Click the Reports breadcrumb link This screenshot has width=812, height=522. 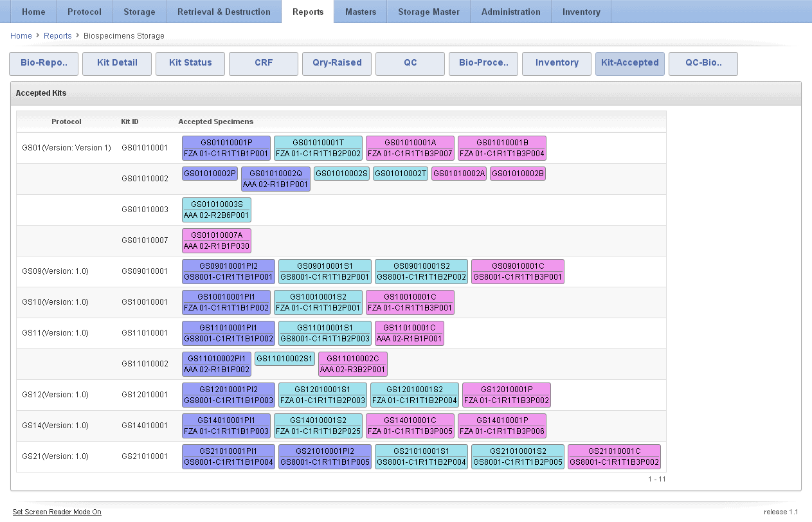tap(58, 36)
